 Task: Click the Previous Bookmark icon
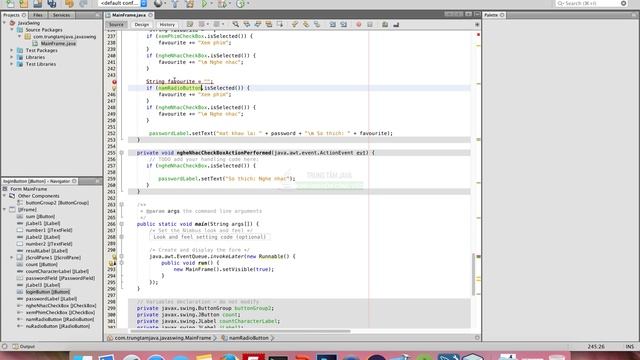294,24
